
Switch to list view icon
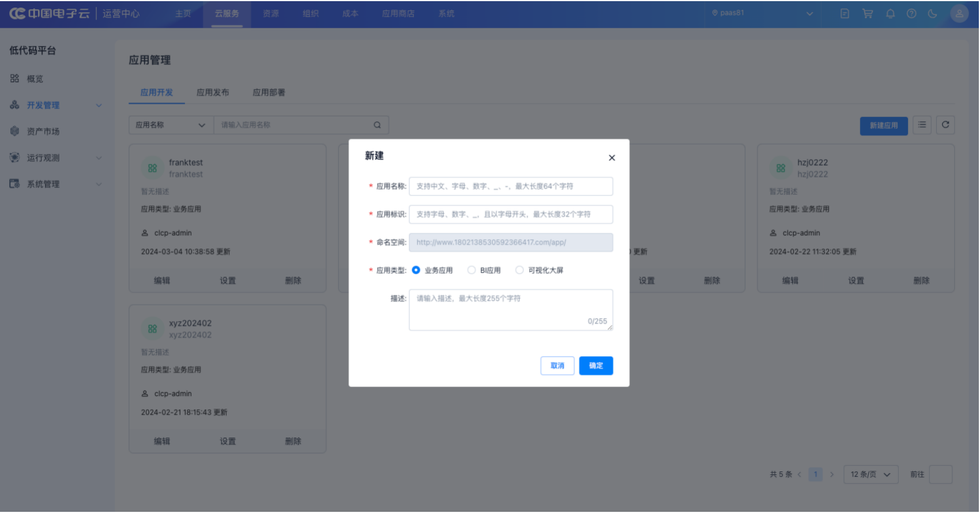click(922, 125)
